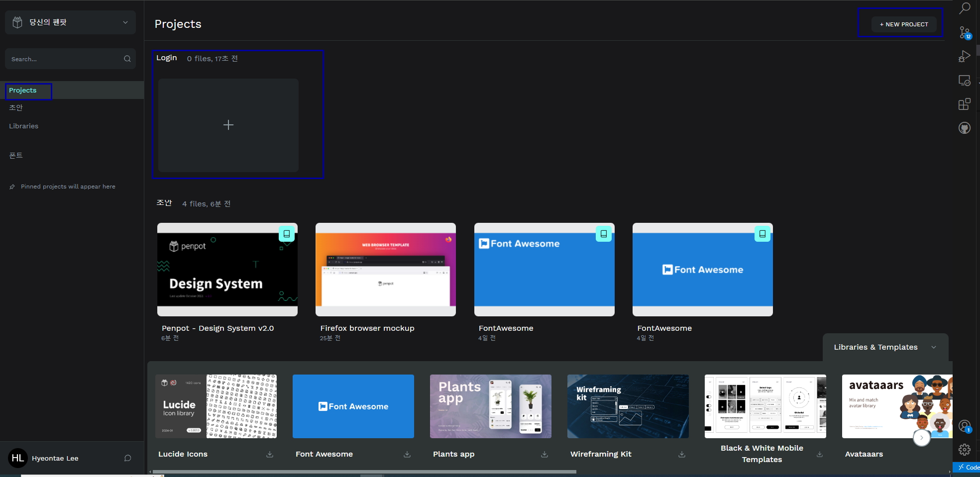Open the Plants app template thumbnail
Viewport: 980px width, 477px height.
click(x=491, y=406)
